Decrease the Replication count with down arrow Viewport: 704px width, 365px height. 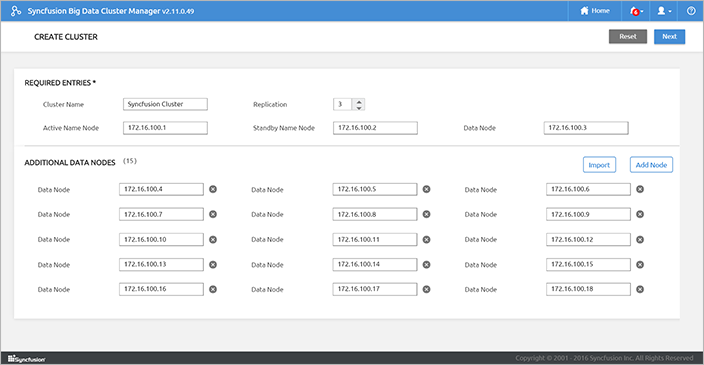tap(359, 107)
